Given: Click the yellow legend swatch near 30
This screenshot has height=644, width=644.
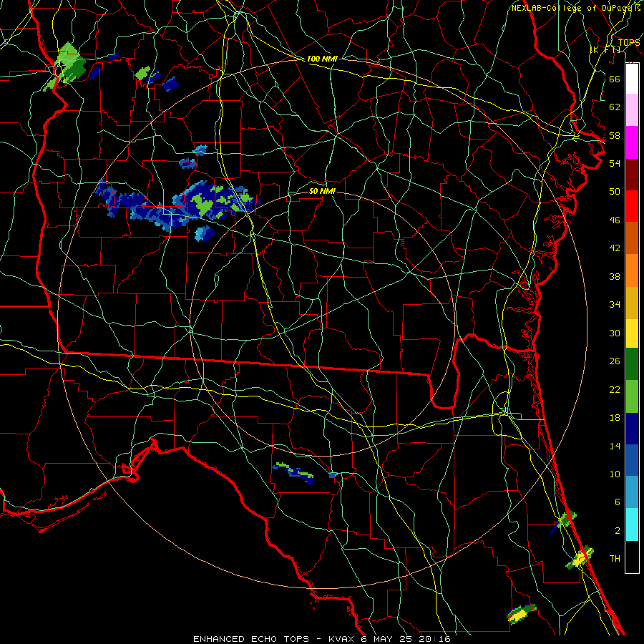Looking at the screenshot, I should click(632, 333).
